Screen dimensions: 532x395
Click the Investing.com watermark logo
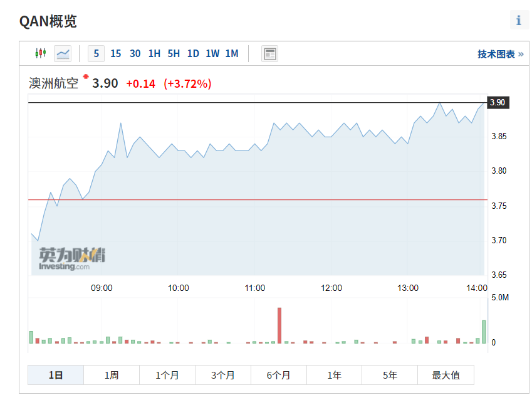click(72, 258)
